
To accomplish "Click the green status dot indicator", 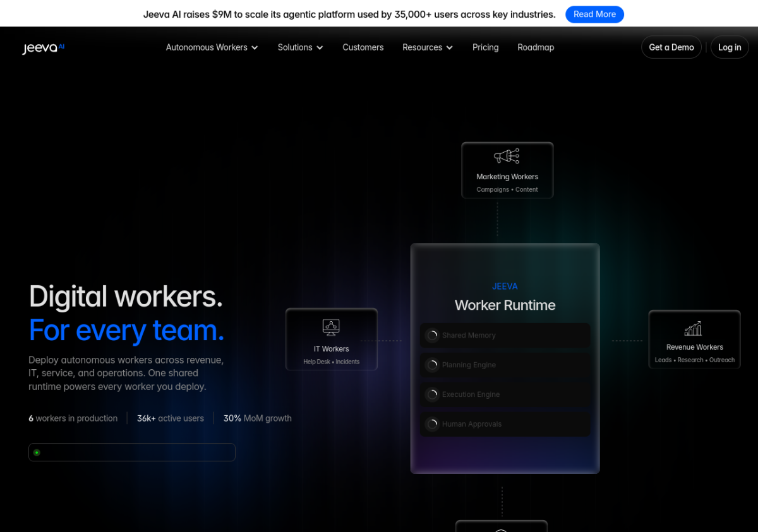I will [37, 452].
